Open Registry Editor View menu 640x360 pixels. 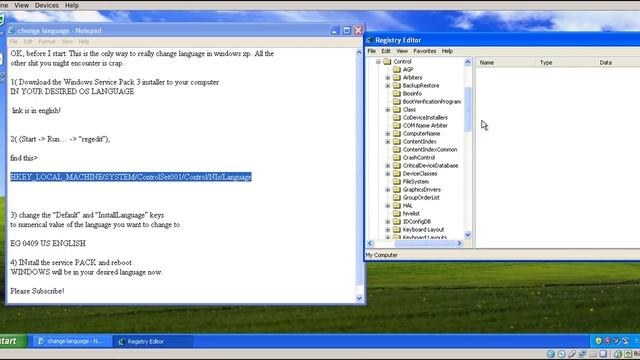402,51
